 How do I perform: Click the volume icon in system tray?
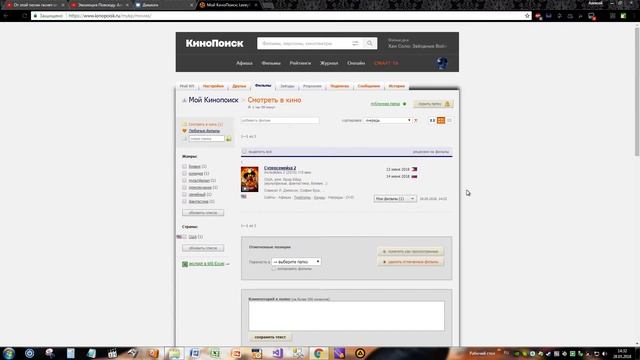tap(604, 353)
